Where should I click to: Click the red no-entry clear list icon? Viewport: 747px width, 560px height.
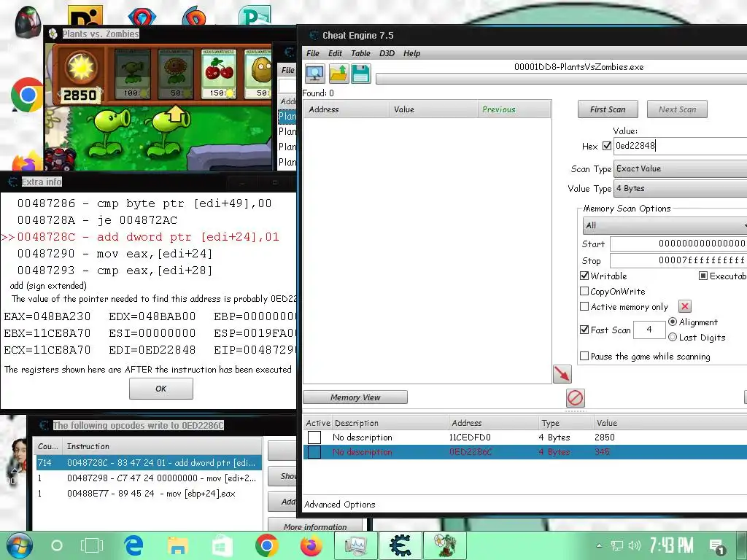pyautogui.click(x=576, y=397)
